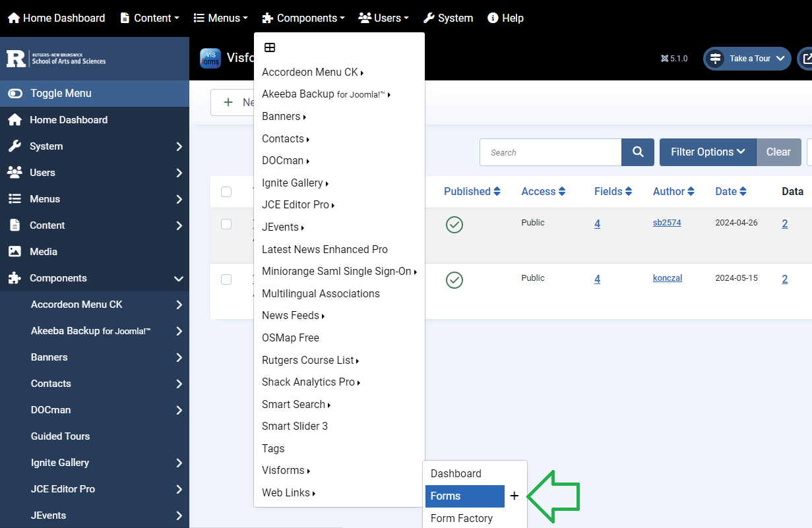
Task: Open the Take a Tour dropdown
Action: 747,58
